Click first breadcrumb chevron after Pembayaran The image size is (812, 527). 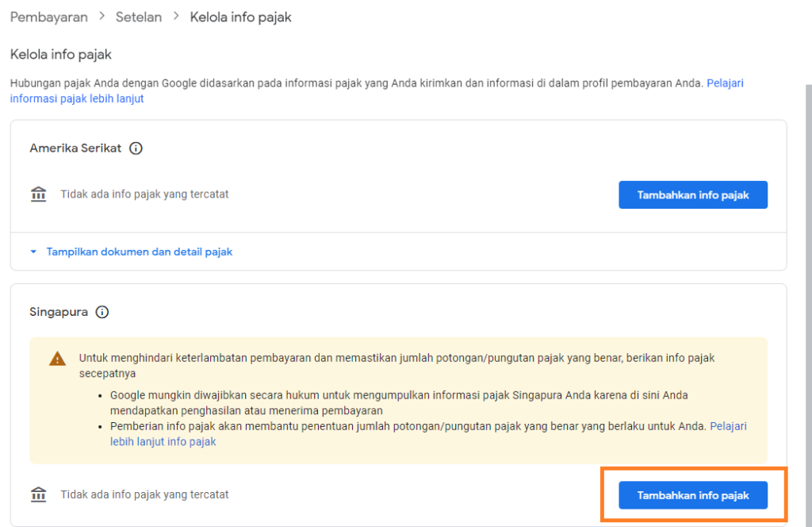102,17
